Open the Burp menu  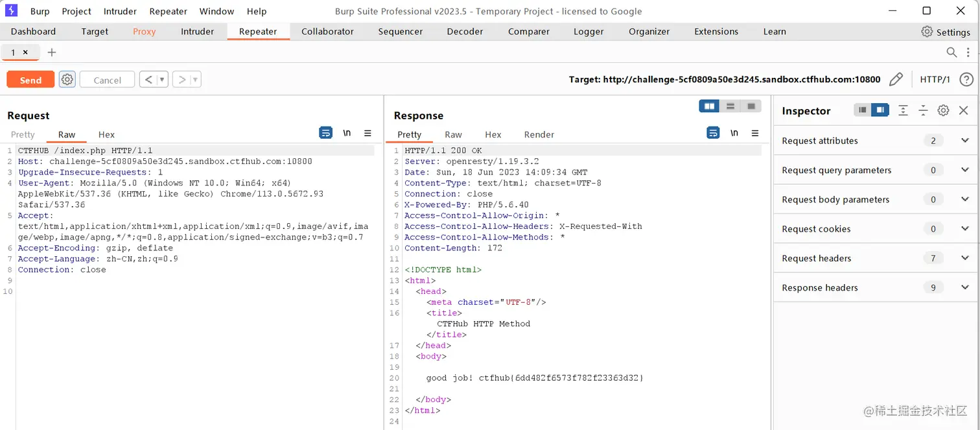click(x=40, y=11)
